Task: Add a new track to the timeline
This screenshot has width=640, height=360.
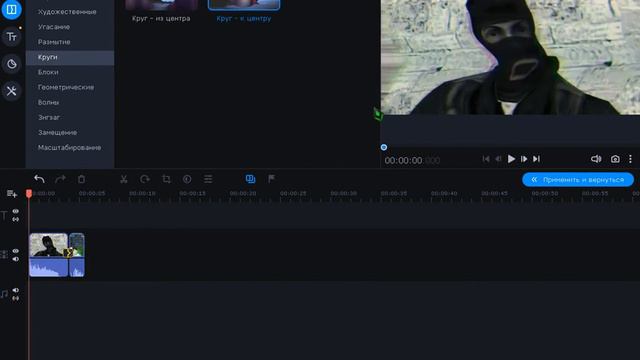Action: click(12, 194)
